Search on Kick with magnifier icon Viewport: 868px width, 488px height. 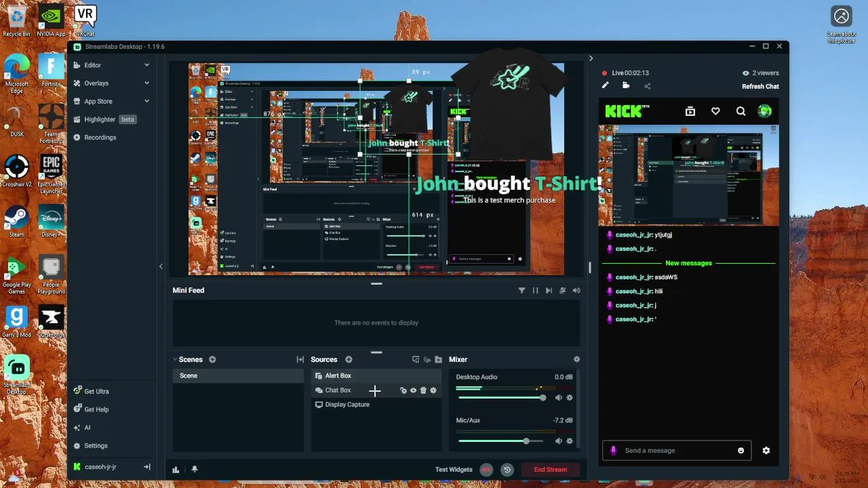pyautogui.click(x=741, y=112)
